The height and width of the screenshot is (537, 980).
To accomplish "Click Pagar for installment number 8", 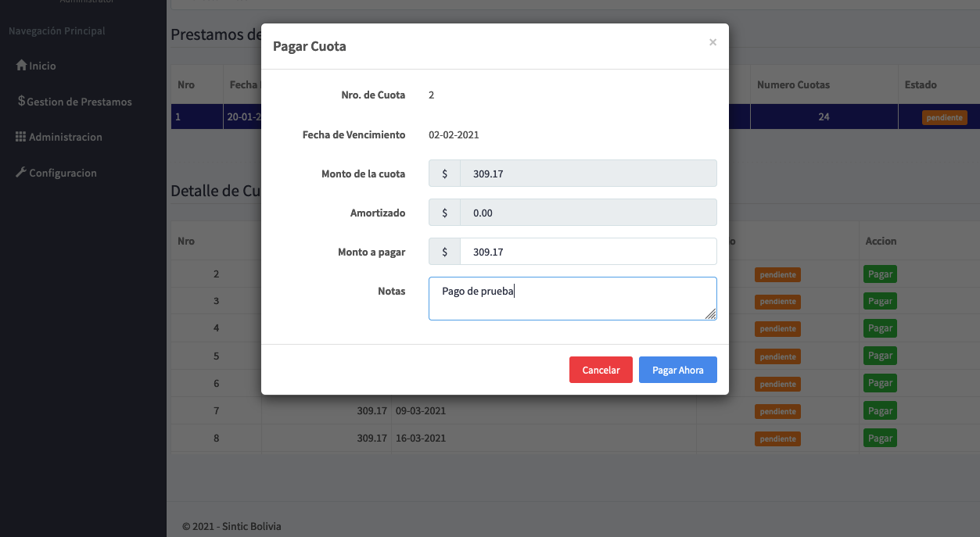I will click(880, 439).
